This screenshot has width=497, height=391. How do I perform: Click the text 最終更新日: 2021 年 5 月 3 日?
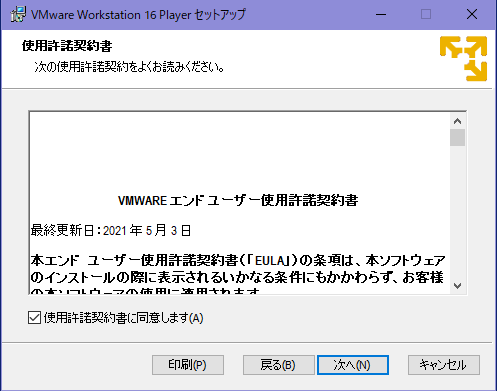coord(111,230)
